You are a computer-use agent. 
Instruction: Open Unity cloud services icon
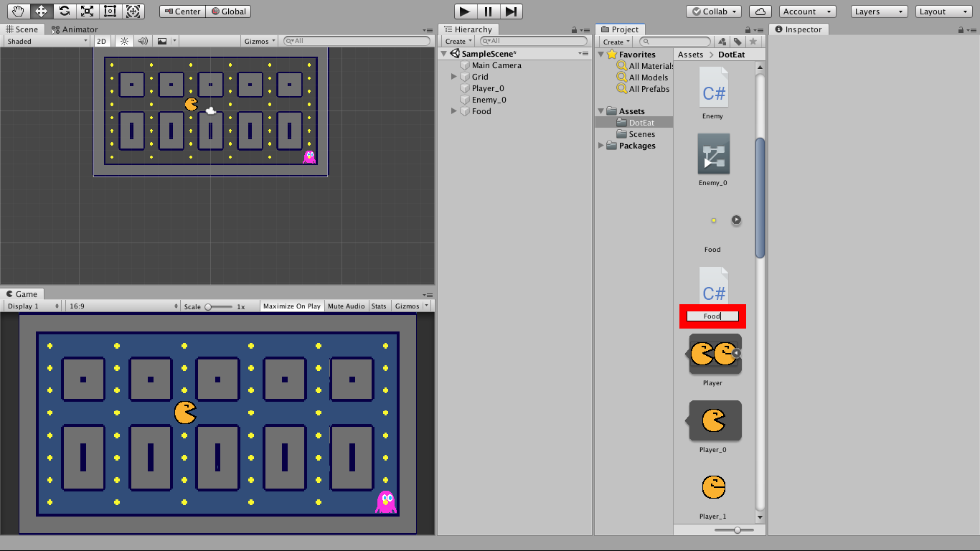[x=760, y=11]
